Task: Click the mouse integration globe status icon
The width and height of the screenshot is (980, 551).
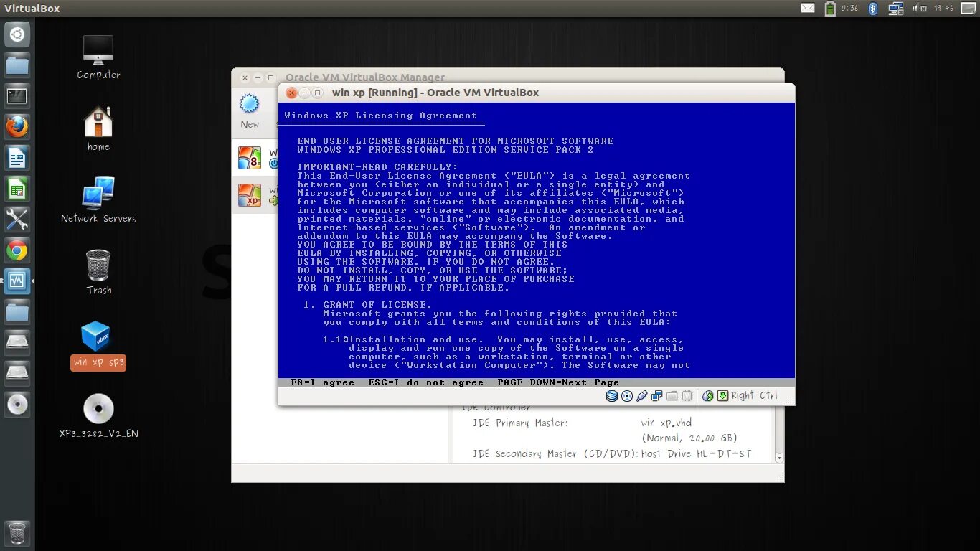Action: point(708,396)
